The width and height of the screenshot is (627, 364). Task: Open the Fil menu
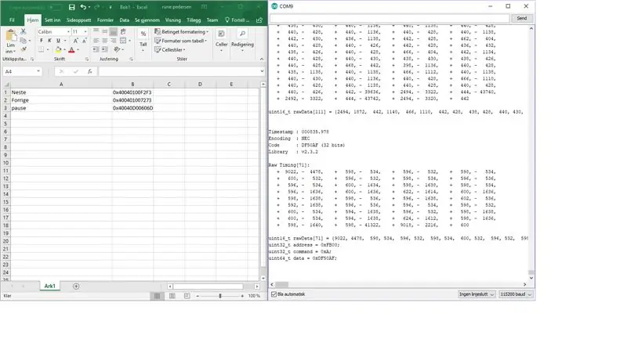12,20
